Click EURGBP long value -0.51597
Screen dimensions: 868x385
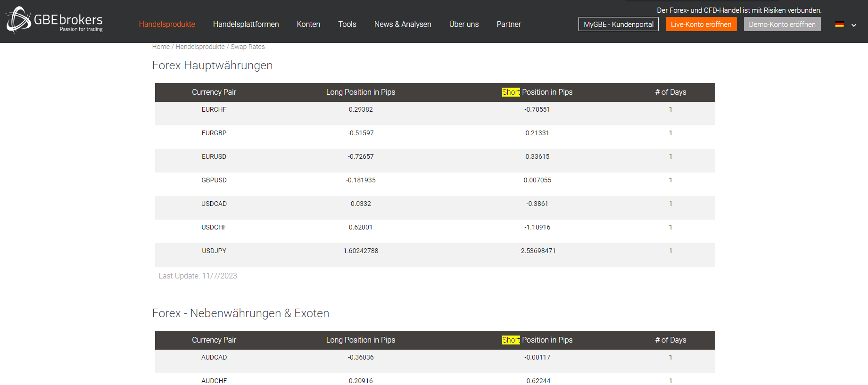coord(361,133)
